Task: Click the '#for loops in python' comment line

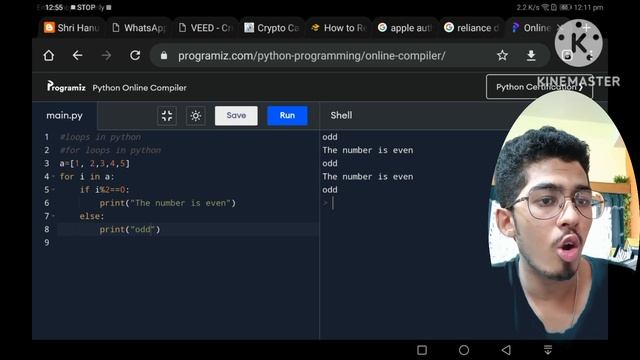Action: coord(110,150)
